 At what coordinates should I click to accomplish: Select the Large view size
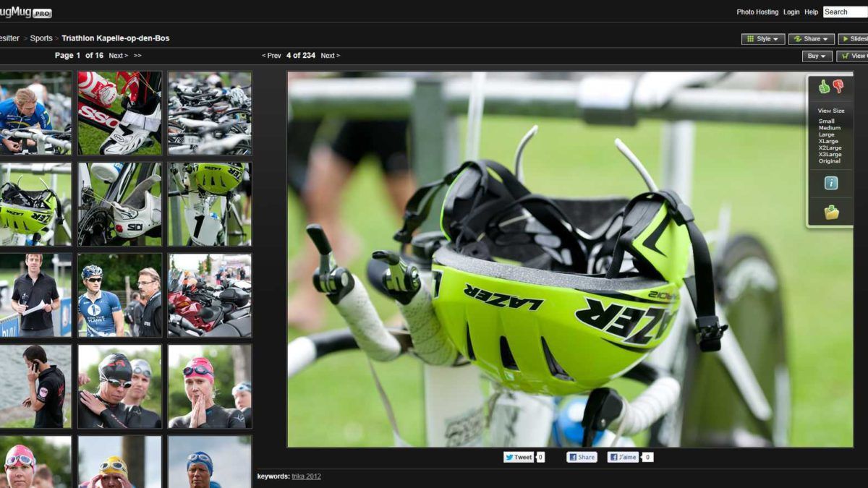826,134
